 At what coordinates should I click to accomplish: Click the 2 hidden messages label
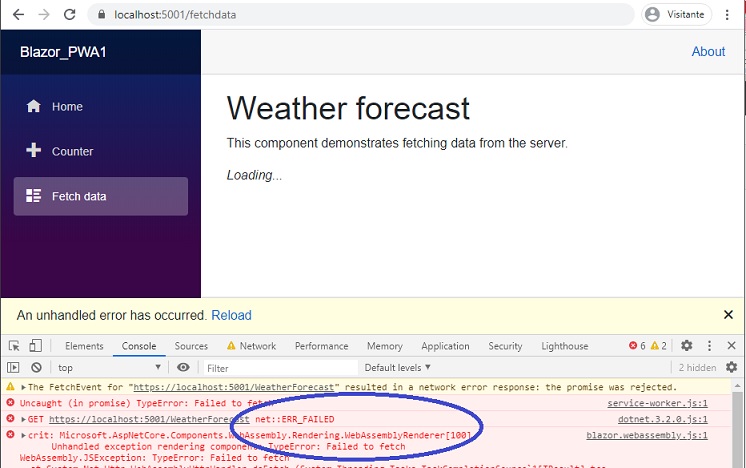[x=697, y=368]
